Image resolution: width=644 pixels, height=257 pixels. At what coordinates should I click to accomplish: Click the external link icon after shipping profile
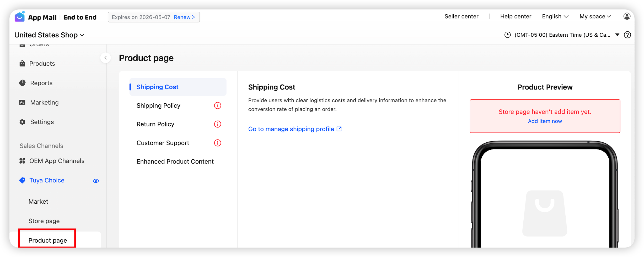[x=339, y=129]
